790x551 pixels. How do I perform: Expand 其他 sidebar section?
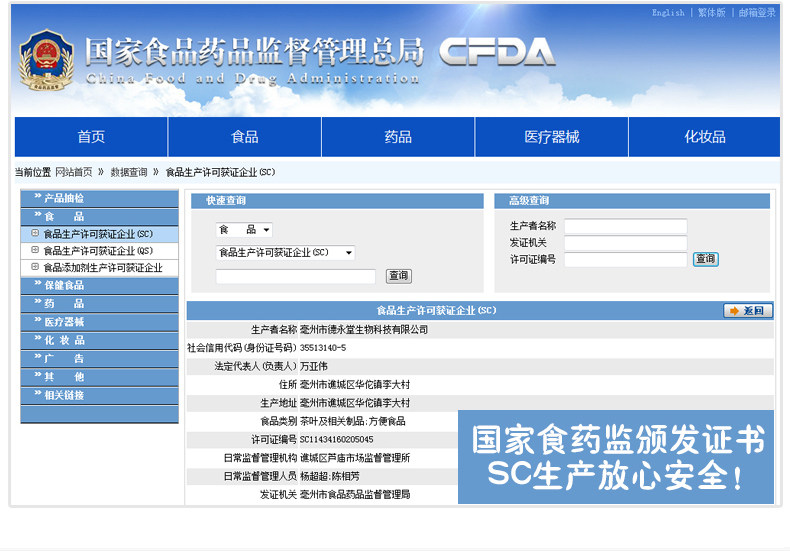[99, 377]
